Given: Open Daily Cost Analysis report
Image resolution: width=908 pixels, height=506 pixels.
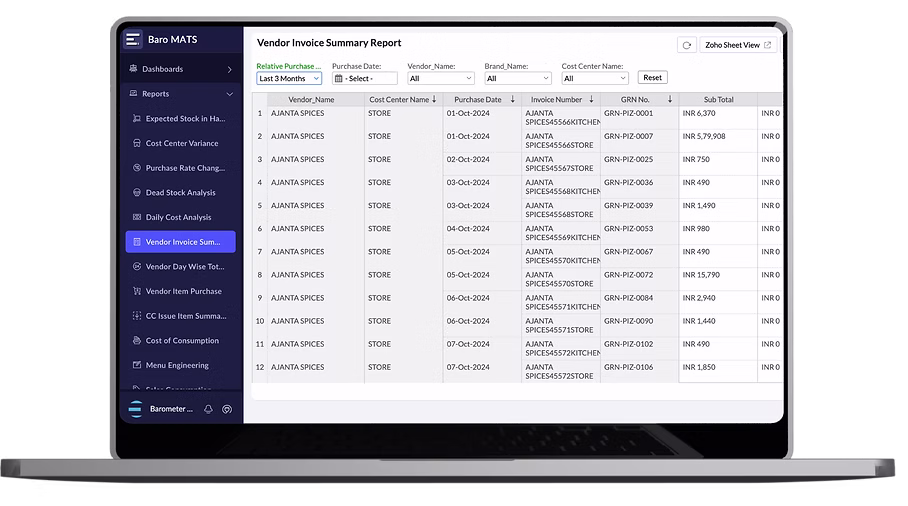Looking at the screenshot, I should pos(181,217).
